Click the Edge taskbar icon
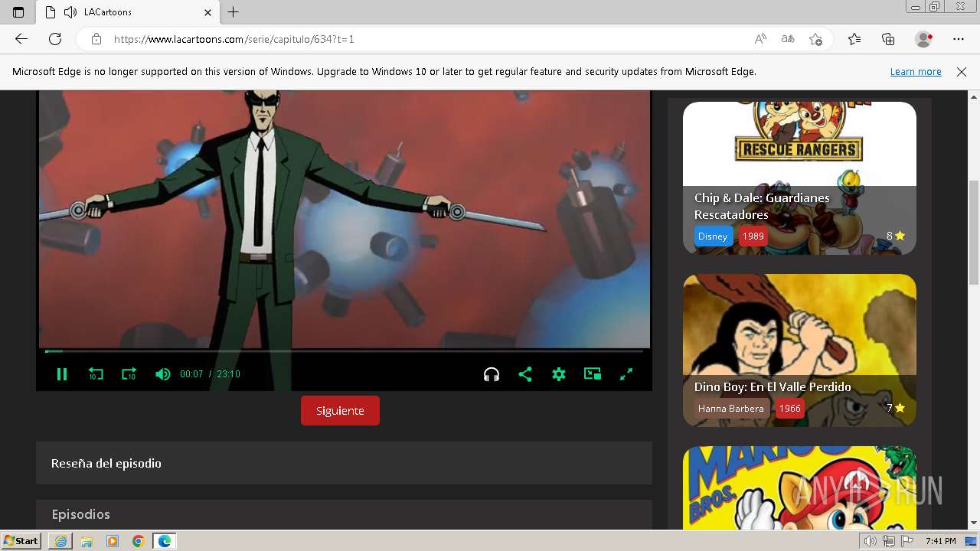This screenshot has width=980, height=551. 165,541
